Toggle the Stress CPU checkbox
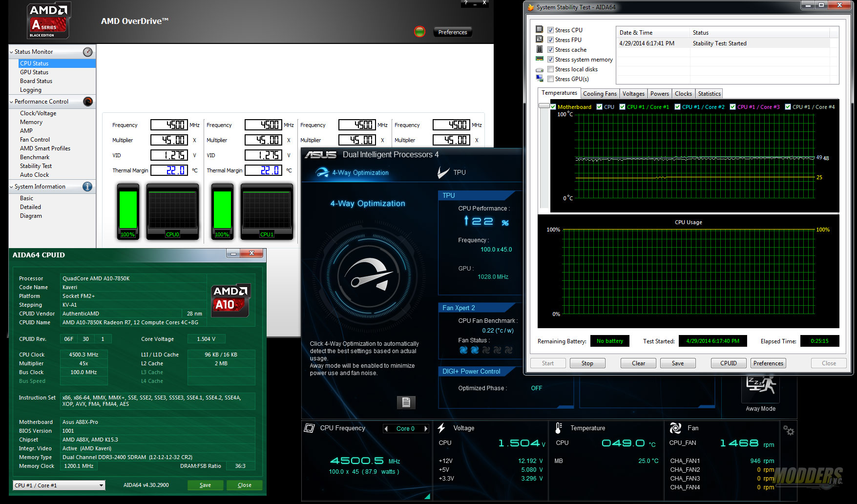Image resolution: width=857 pixels, height=504 pixels. pyautogui.click(x=550, y=30)
